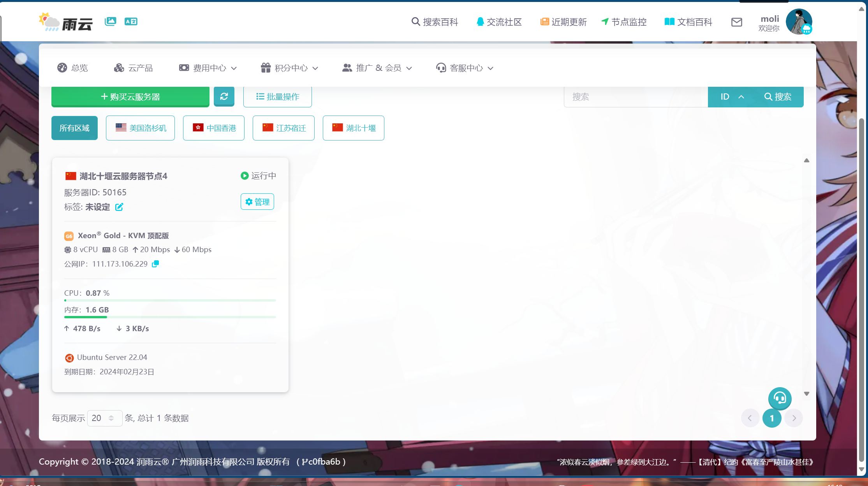Enable the 所有区域 filter
This screenshot has width=868, height=486.
click(74, 128)
